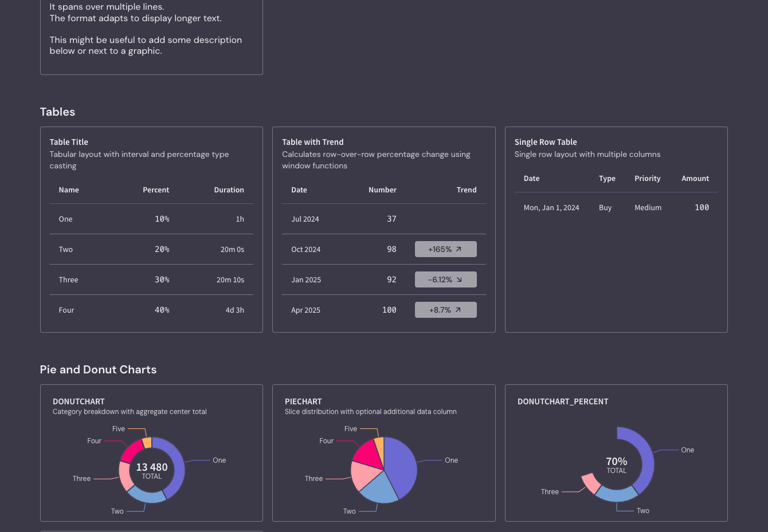Click the +8.7% trend badge

446,310
